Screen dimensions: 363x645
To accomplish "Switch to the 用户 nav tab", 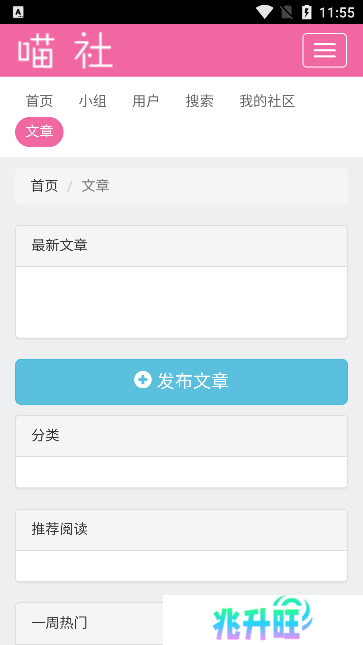I will point(146,101).
